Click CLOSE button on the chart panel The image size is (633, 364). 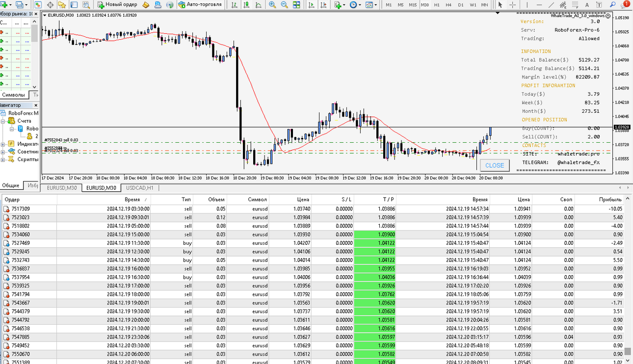(x=495, y=165)
